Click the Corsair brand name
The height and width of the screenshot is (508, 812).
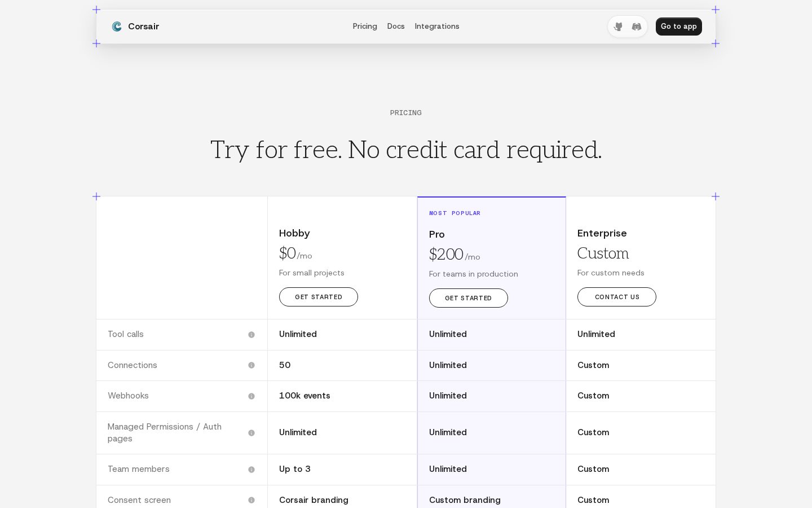(143, 27)
